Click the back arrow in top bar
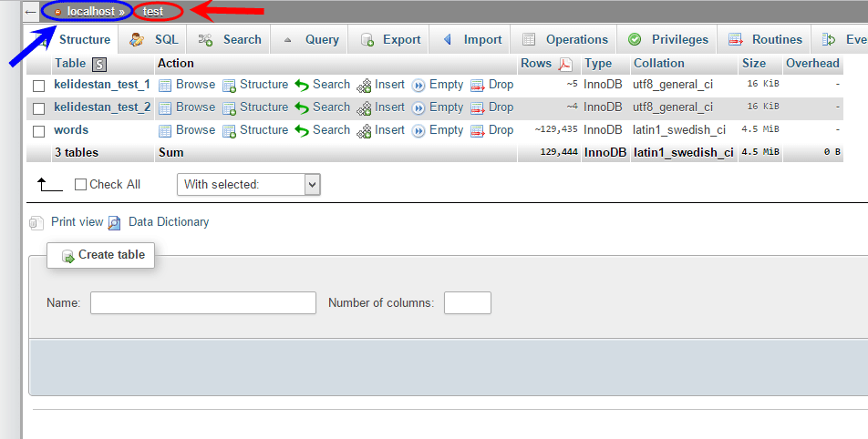The width and height of the screenshot is (868, 439). (31, 12)
